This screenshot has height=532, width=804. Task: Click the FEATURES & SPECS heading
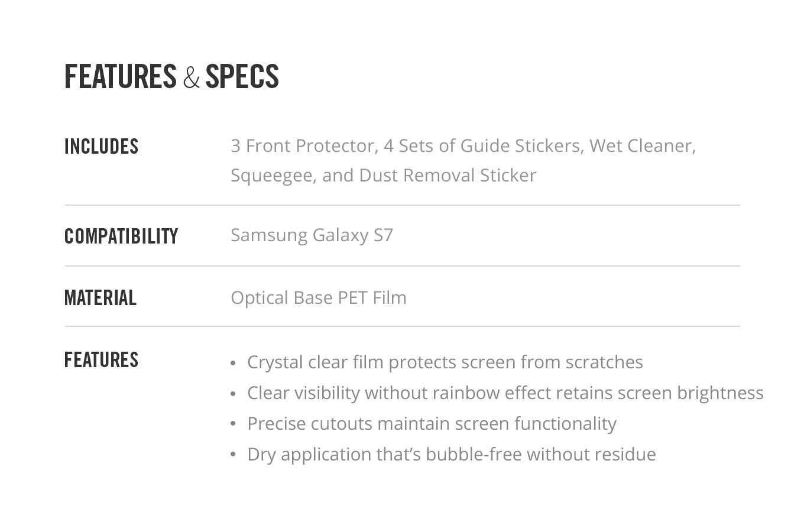point(171,77)
